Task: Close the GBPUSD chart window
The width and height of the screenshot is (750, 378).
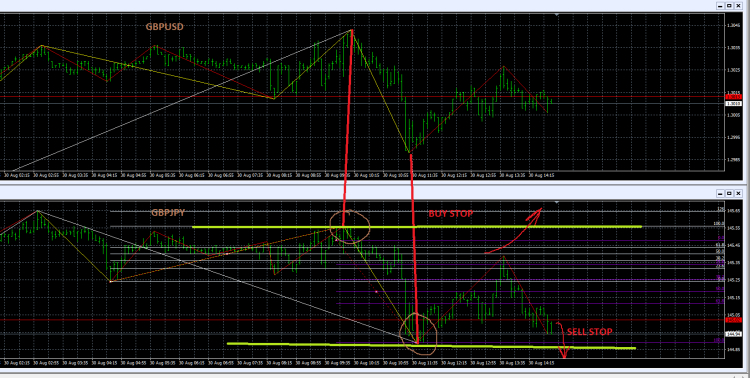Action: 738,6
